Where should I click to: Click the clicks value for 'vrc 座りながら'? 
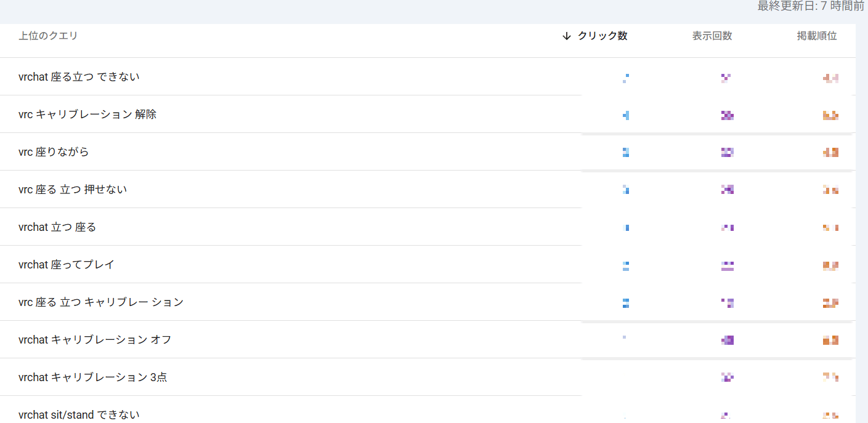[x=625, y=152]
